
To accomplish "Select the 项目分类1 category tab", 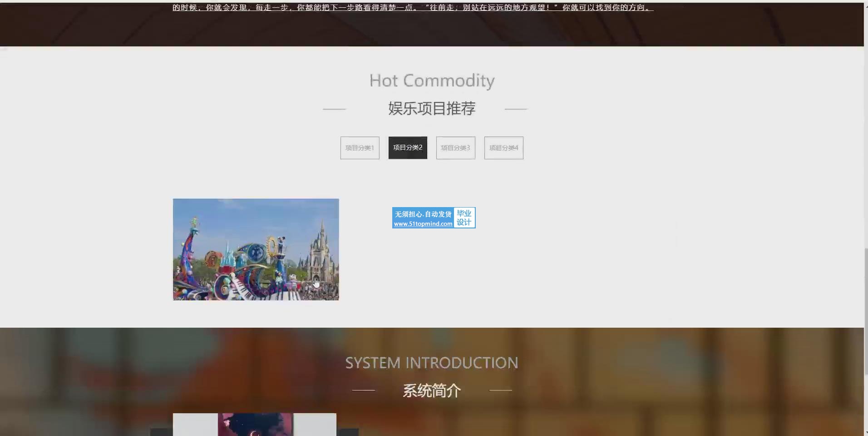I will point(360,148).
